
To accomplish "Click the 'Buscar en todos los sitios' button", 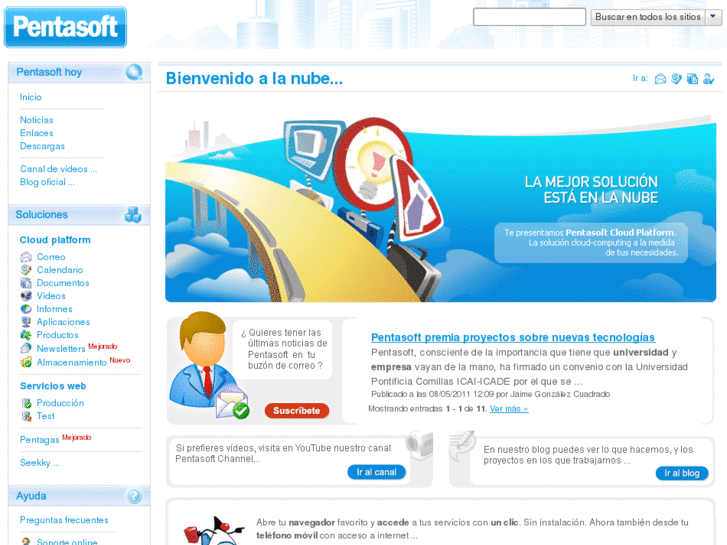I will click(x=648, y=17).
